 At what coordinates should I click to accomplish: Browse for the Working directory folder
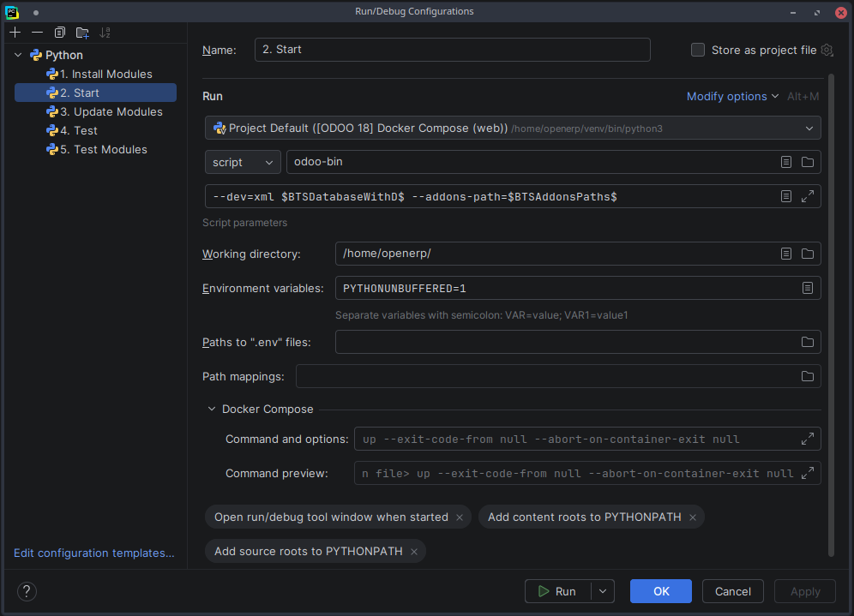[808, 254]
